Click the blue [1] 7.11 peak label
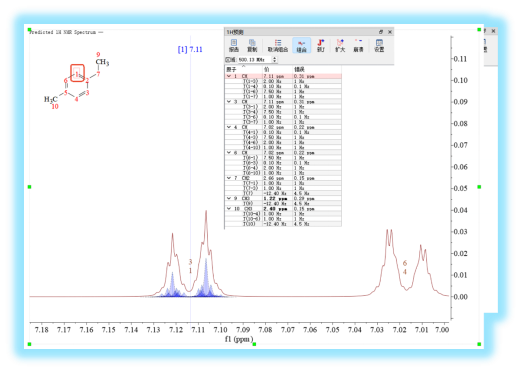This screenshot has width=523, height=373. point(190,49)
